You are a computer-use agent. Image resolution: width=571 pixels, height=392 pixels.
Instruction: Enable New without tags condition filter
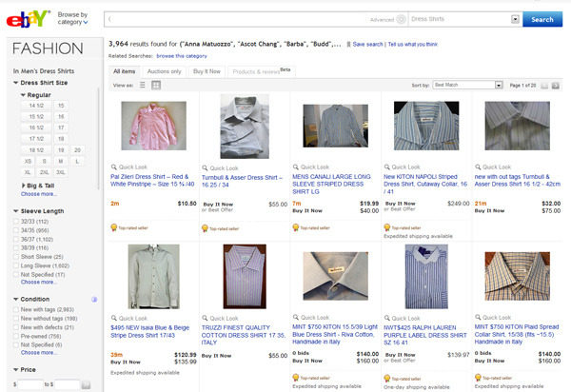pyautogui.click(x=16, y=319)
